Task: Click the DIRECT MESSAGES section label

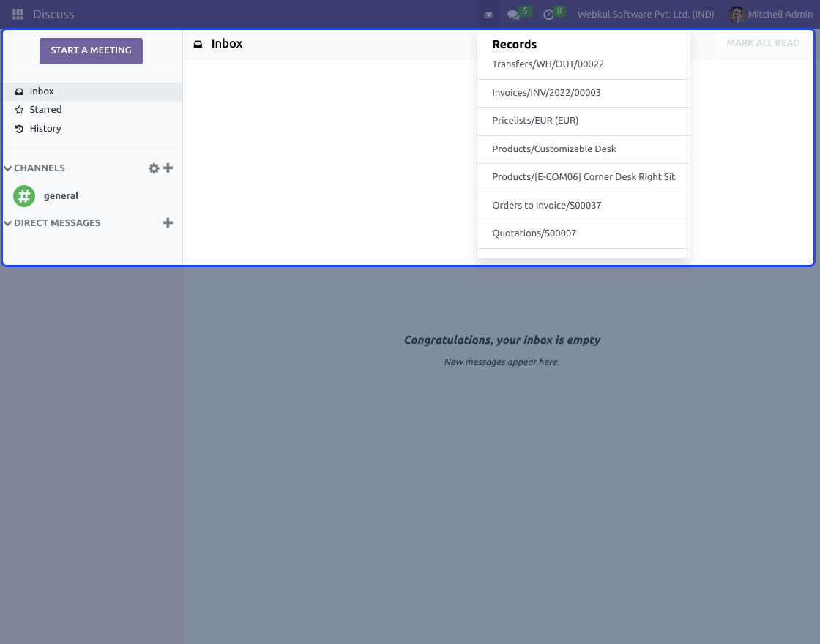Action: (57, 223)
